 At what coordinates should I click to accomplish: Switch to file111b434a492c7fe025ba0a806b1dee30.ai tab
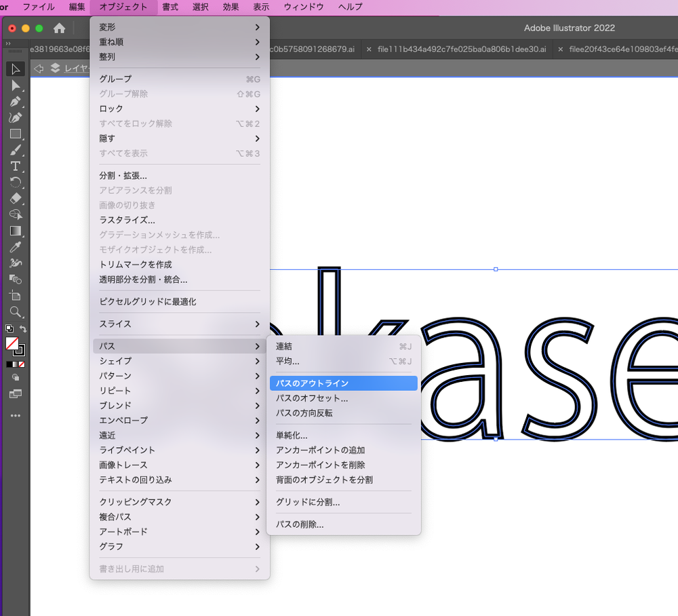[x=461, y=50]
